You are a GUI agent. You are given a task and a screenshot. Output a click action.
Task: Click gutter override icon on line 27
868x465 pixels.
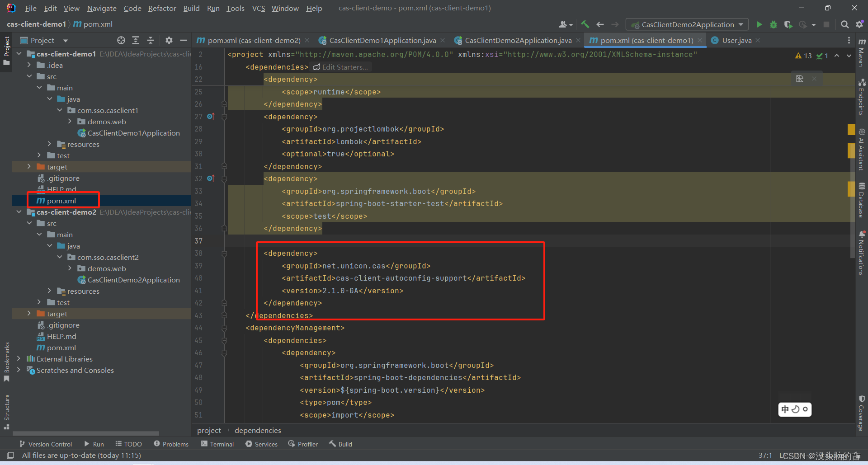[x=210, y=117]
